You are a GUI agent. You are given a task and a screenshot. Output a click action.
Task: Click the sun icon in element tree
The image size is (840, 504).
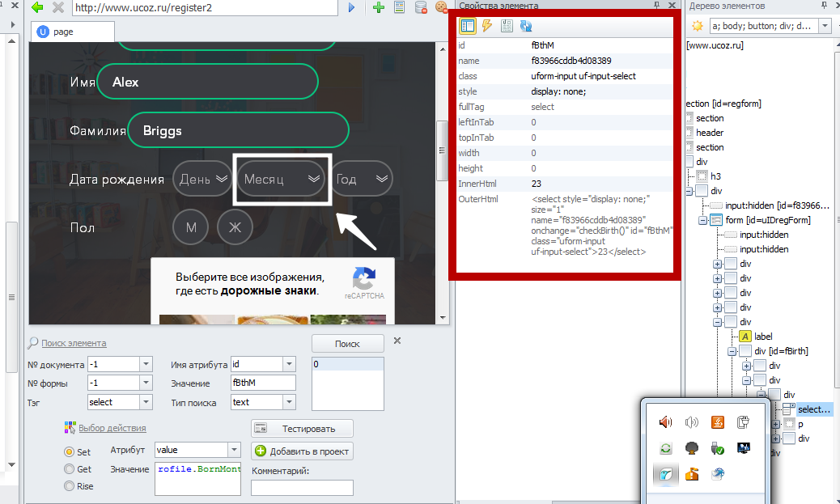click(x=697, y=26)
